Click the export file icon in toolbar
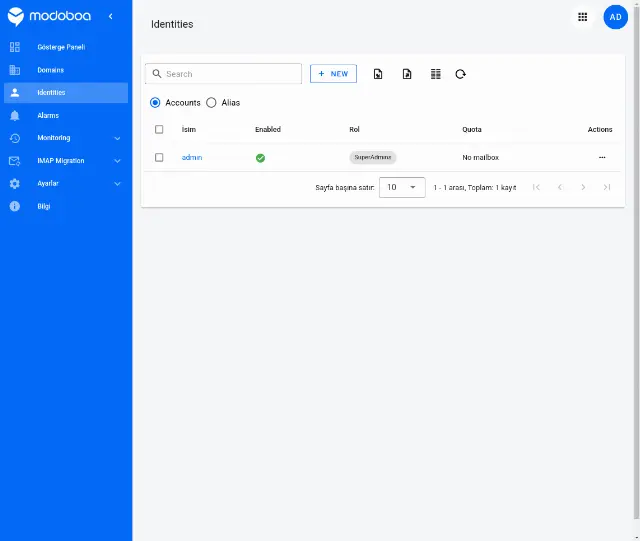 point(407,74)
